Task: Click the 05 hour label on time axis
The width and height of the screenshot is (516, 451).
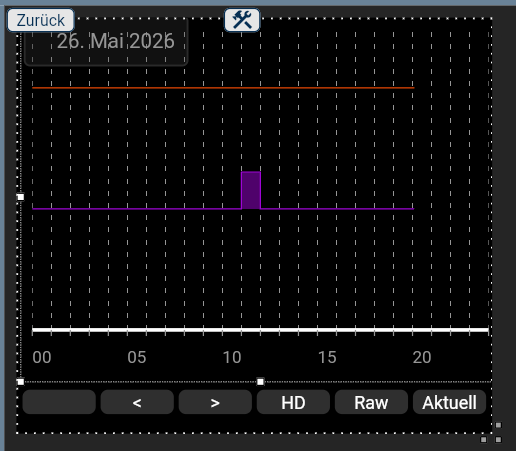Action: pos(137,357)
